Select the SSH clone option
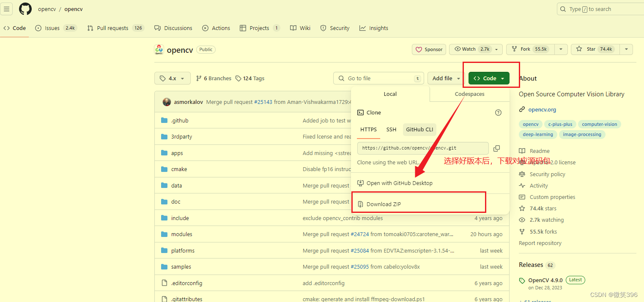The image size is (644, 302). pyautogui.click(x=392, y=130)
